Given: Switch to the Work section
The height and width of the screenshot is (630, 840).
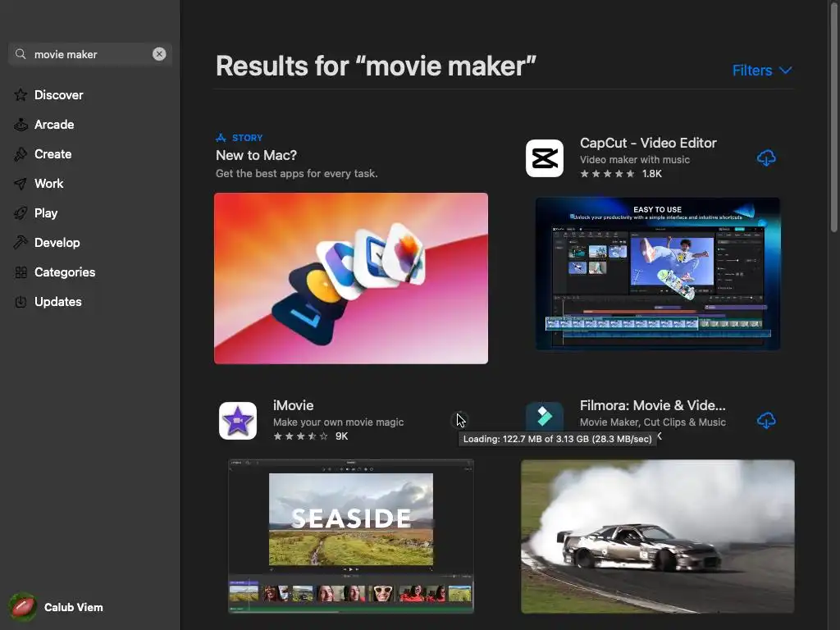Looking at the screenshot, I should coord(48,183).
